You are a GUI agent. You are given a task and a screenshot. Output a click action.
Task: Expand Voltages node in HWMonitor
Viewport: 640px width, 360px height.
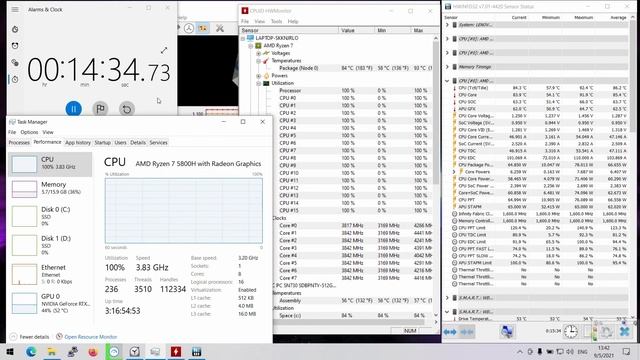(x=258, y=53)
